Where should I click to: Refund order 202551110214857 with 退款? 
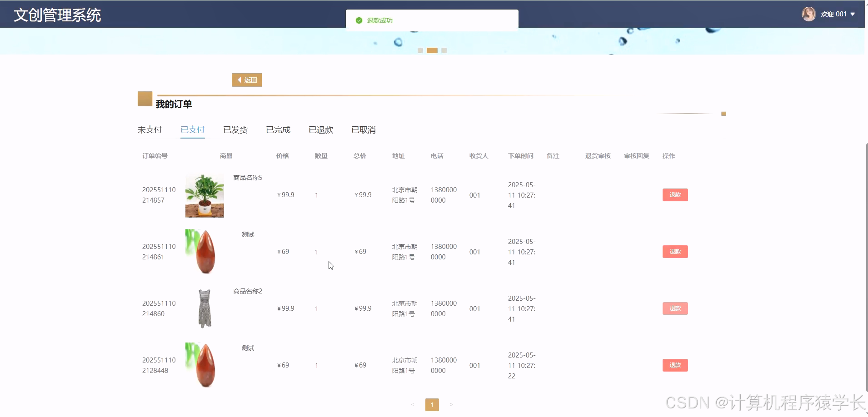(x=675, y=195)
